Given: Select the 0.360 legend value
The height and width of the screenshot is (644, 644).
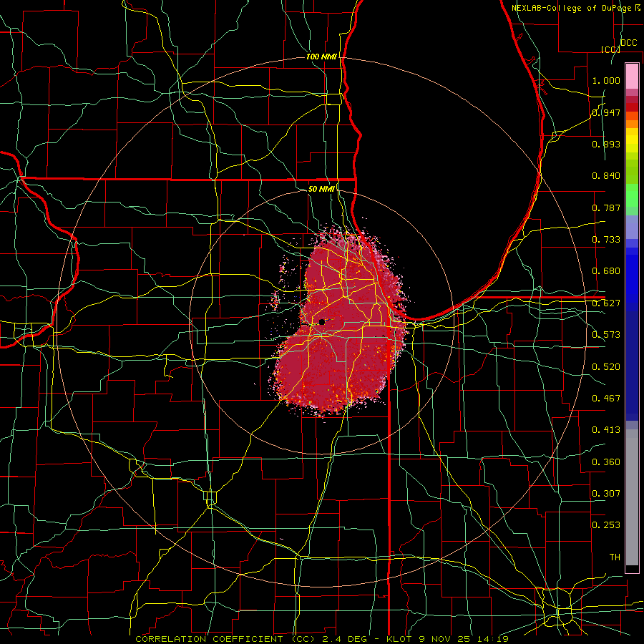Looking at the screenshot, I should (606, 462).
